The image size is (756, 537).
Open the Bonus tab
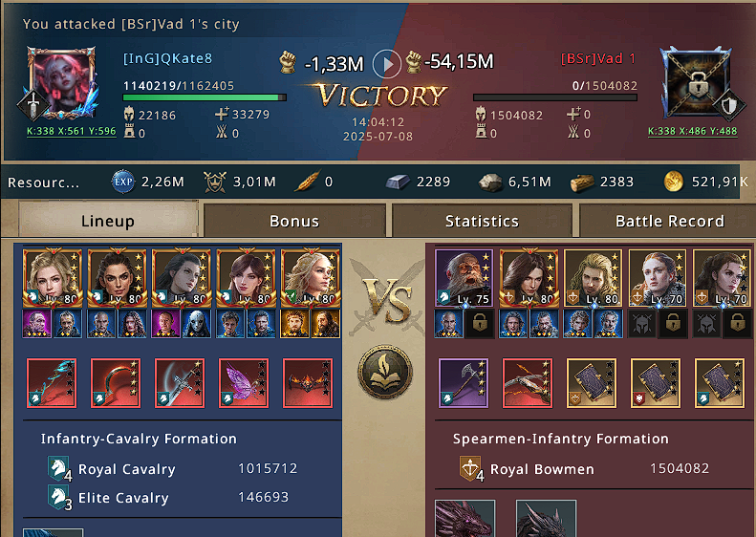pyautogui.click(x=294, y=221)
